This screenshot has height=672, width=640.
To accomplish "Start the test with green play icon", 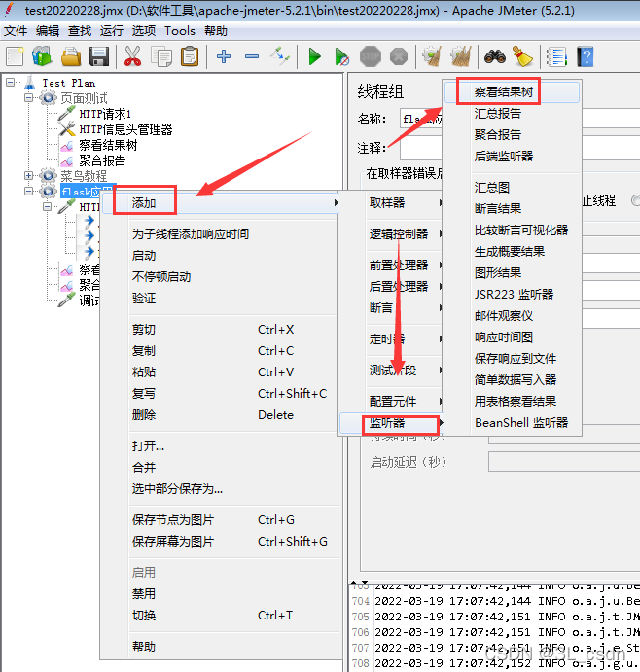I will 314,56.
